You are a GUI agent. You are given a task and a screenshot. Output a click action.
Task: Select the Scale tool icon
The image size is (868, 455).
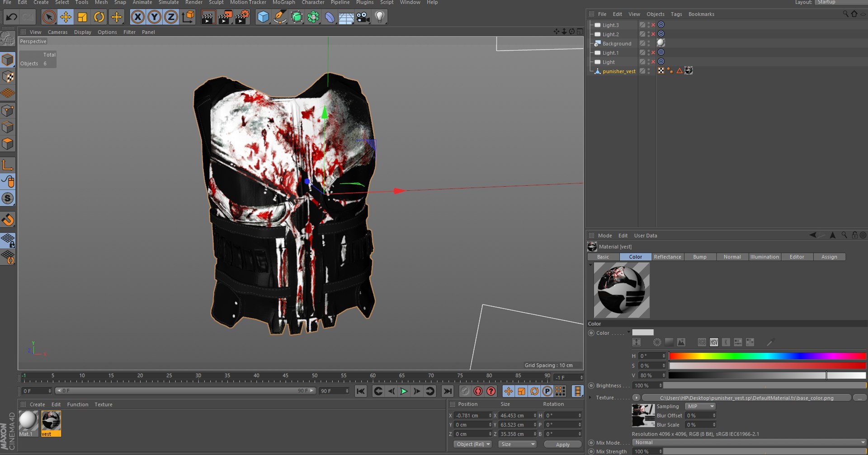82,17
